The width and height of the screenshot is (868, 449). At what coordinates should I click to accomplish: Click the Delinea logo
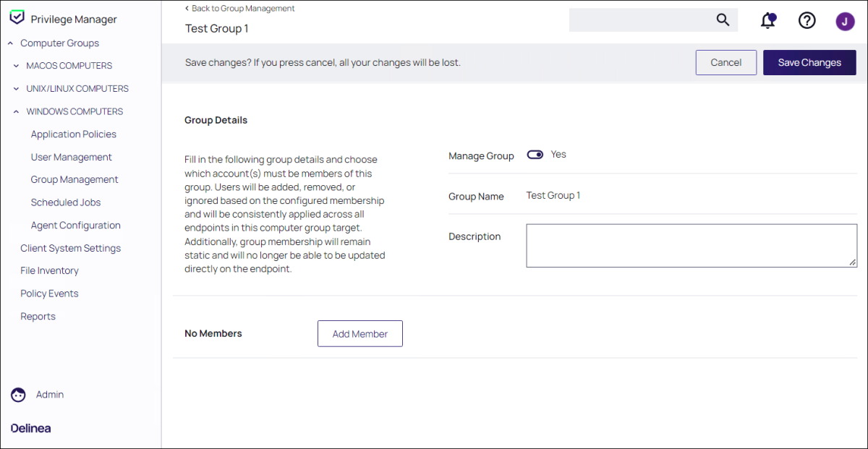31,428
